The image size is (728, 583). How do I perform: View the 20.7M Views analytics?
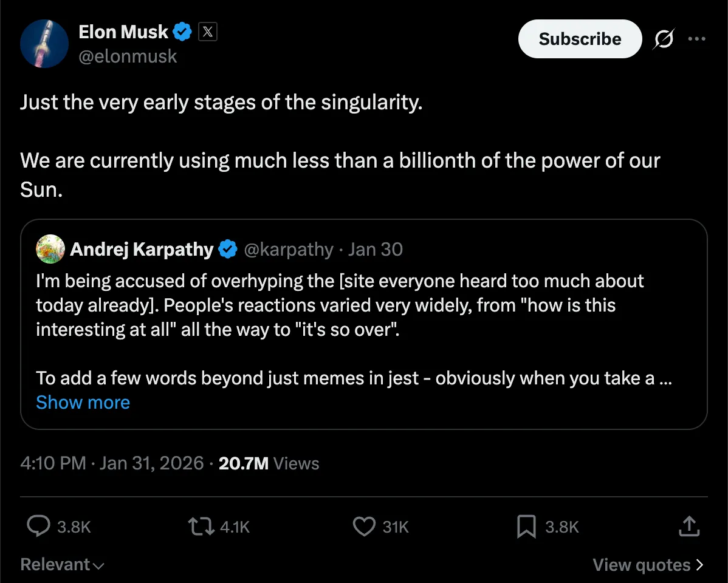pyautogui.click(x=269, y=463)
